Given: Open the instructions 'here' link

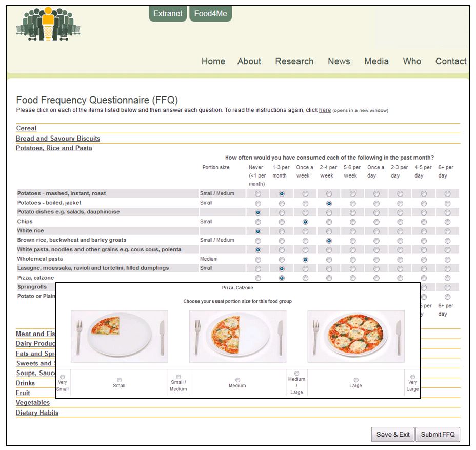Looking at the screenshot, I should [325, 110].
